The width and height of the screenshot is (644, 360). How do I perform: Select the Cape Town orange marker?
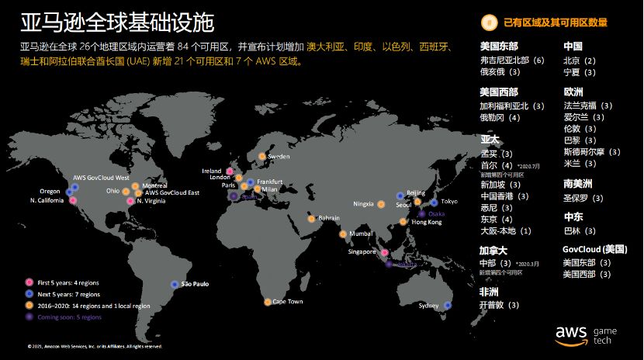click(x=268, y=302)
